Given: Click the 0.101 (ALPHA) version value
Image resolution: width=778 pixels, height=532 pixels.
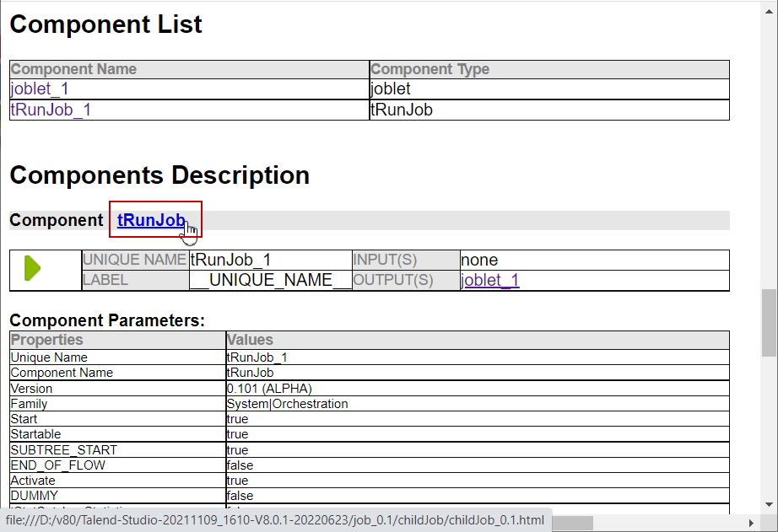Looking at the screenshot, I should (269, 389).
